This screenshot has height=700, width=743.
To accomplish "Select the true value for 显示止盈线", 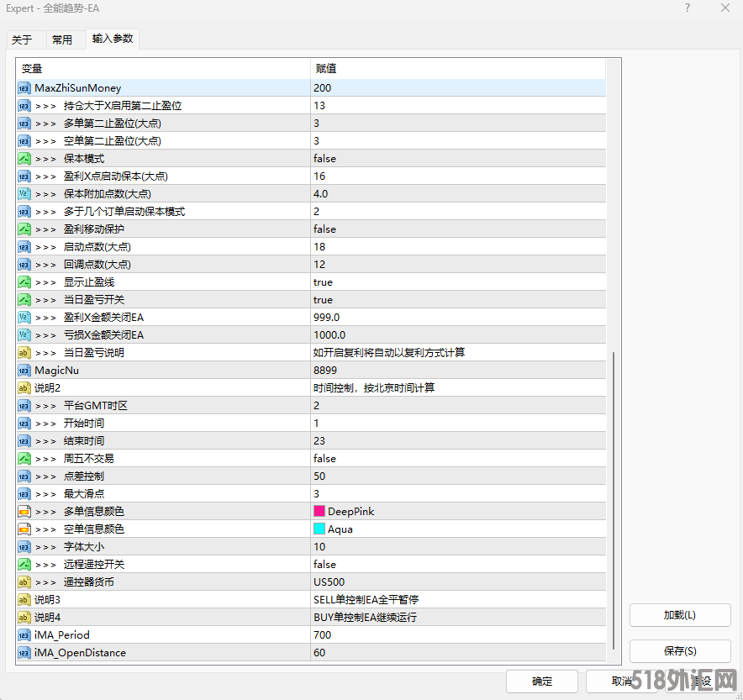I will coord(323,282).
